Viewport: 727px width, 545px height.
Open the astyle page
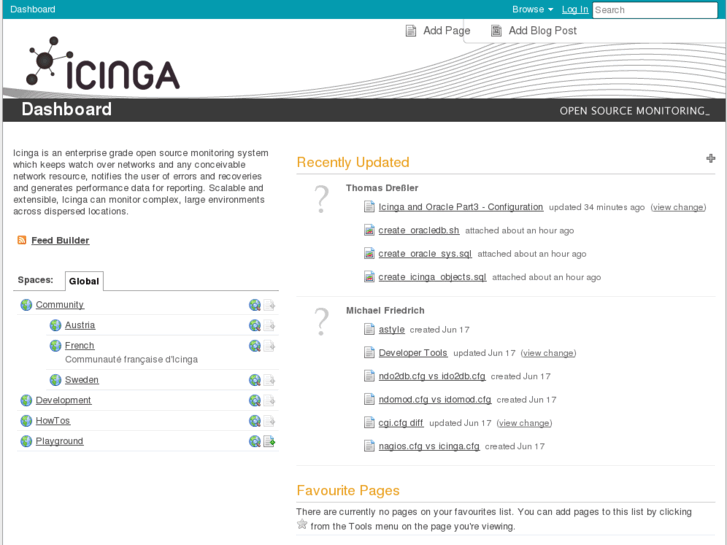[x=391, y=329]
